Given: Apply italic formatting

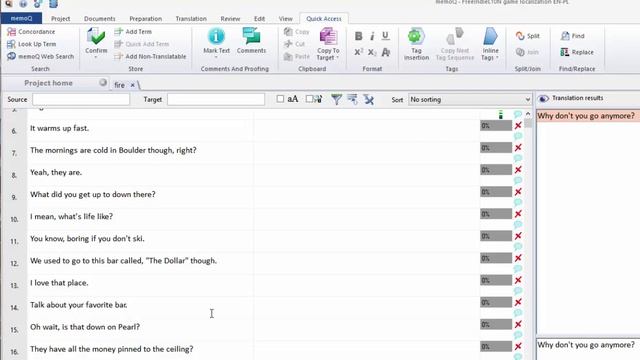Looking at the screenshot, I should (372, 36).
